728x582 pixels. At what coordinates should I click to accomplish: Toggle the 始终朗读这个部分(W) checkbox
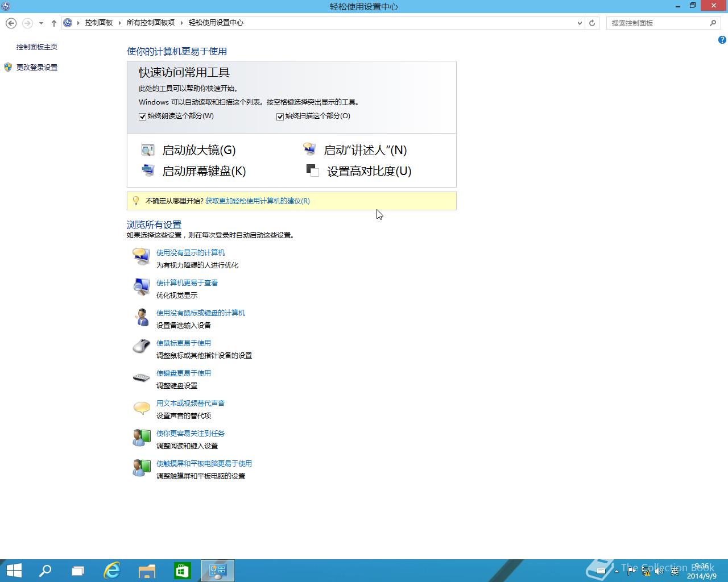pyautogui.click(x=142, y=117)
